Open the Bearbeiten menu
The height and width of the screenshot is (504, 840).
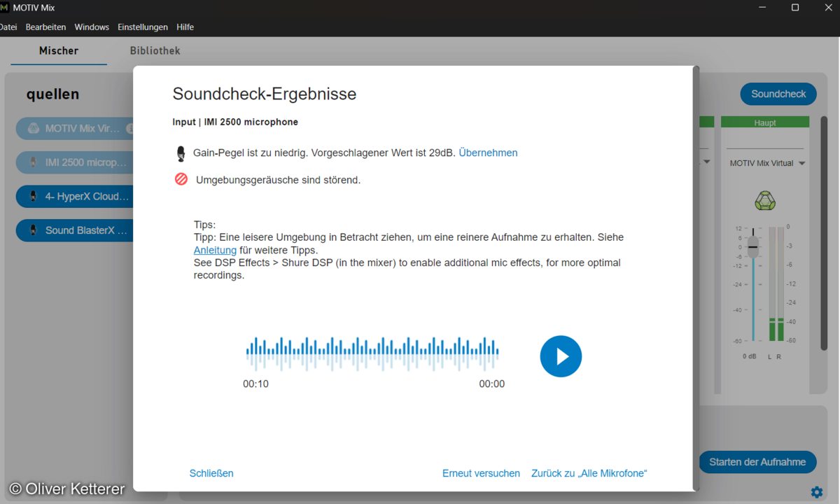[x=45, y=27]
